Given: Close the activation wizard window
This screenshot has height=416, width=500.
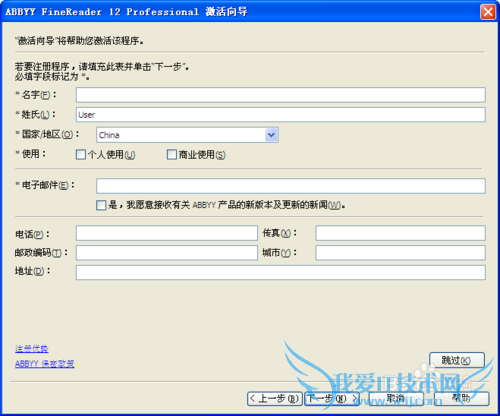Looking at the screenshot, I should [488, 12].
